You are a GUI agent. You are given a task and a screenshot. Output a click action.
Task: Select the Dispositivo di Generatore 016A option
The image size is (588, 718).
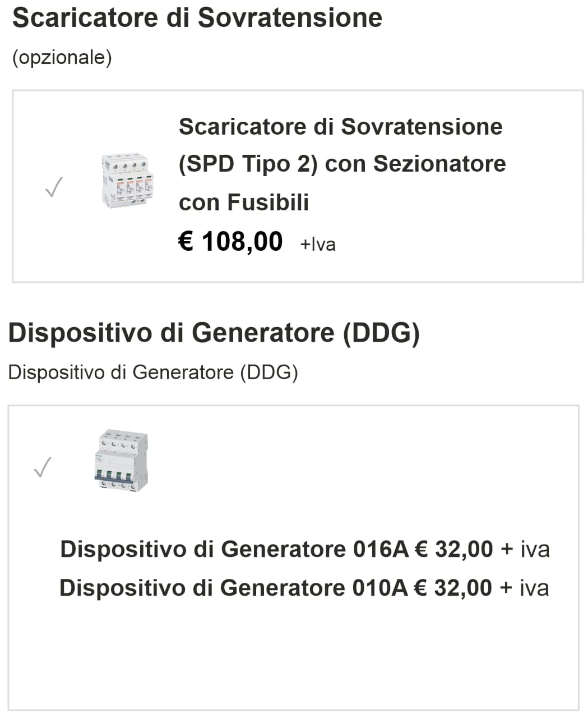(x=234, y=549)
